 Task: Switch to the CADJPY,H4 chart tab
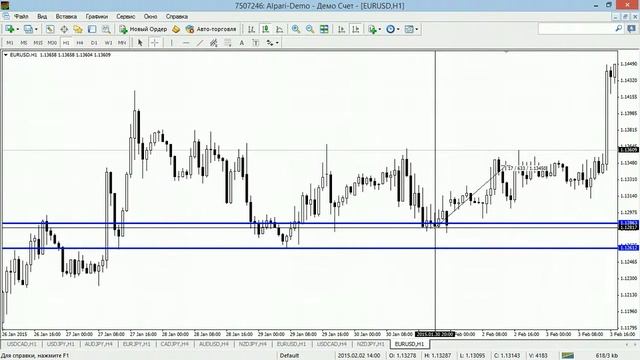174,344
